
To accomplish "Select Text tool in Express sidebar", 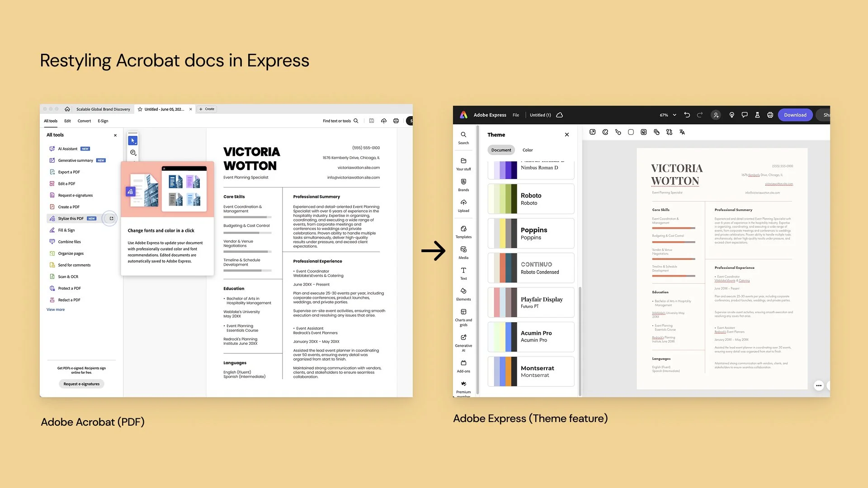I will [x=463, y=273].
